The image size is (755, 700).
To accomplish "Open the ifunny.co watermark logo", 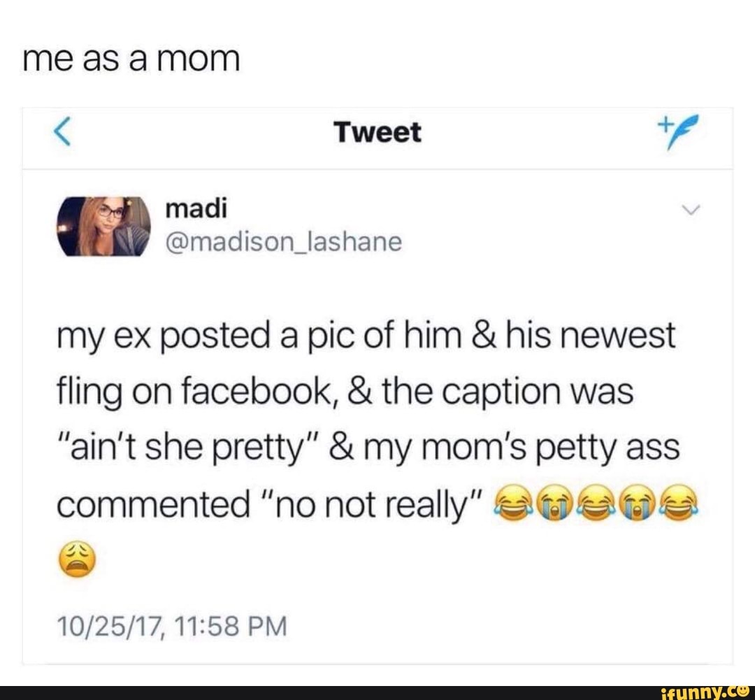I will pos(706,693).
